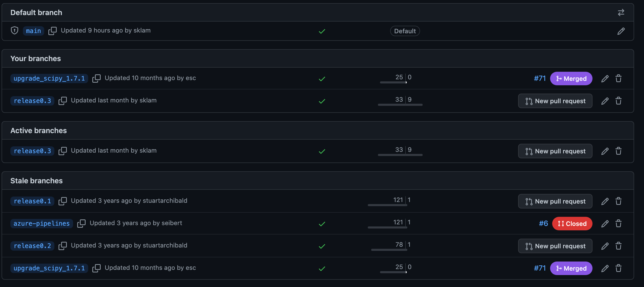644x287 pixels.
Task: Click the ahead/behind bar for release0.1
Action: [388, 202]
